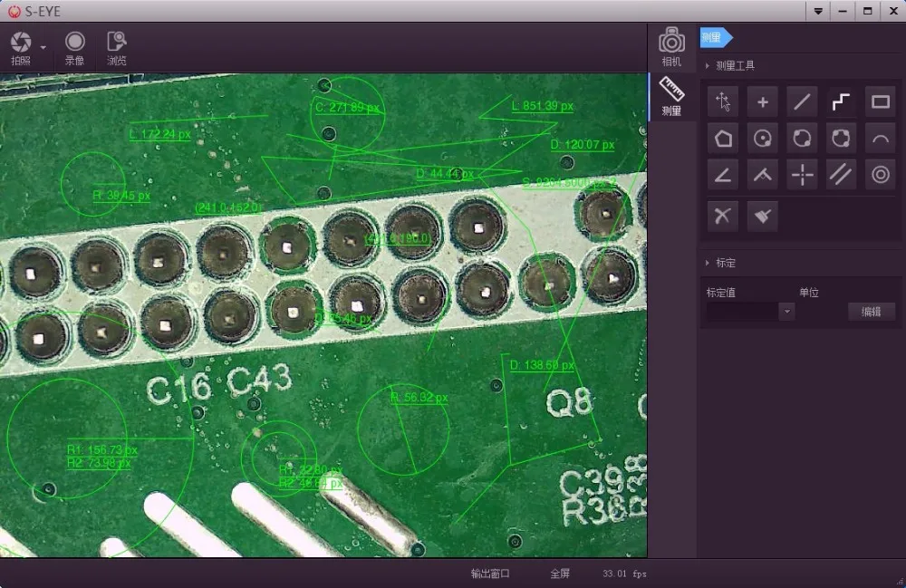Open the 输出窗口 output window

490,574
